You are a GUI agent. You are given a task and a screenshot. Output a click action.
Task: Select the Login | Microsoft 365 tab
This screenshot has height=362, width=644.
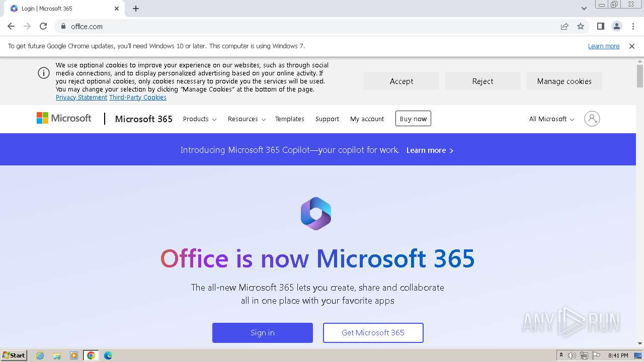coord(64,9)
